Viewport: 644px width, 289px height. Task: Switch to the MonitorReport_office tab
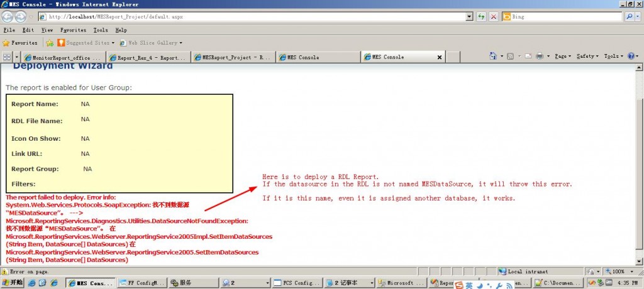(x=64, y=57)
